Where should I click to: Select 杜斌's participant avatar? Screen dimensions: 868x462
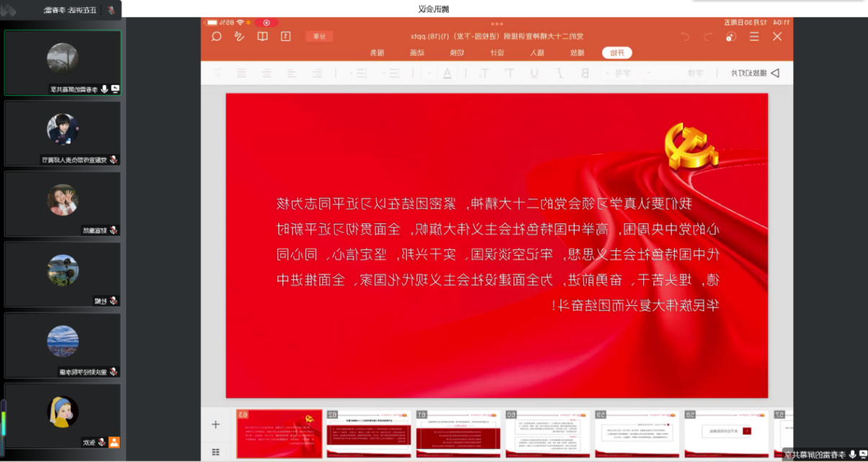(x=63, y=270)
